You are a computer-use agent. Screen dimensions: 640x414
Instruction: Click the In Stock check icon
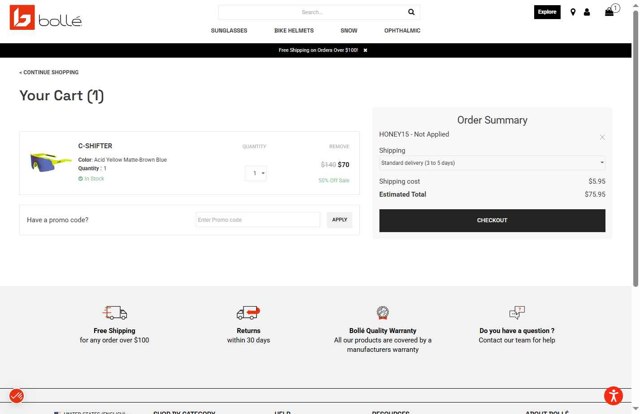pos(80,179)
